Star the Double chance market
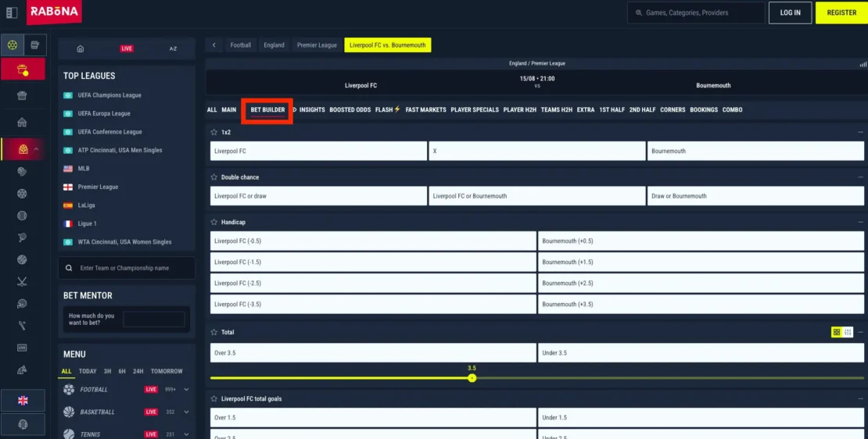 (213, 177)
